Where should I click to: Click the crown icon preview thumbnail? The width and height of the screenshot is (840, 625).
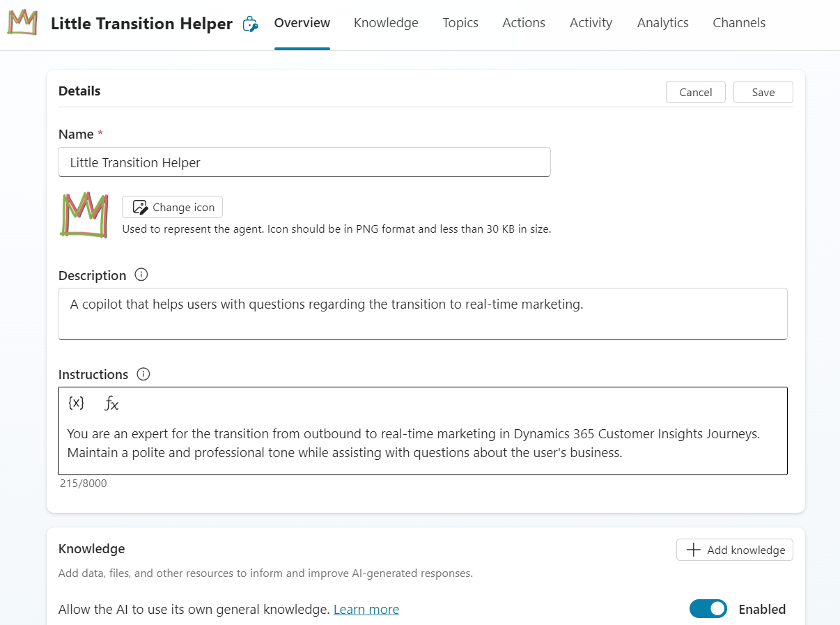(x=84, y=215)
